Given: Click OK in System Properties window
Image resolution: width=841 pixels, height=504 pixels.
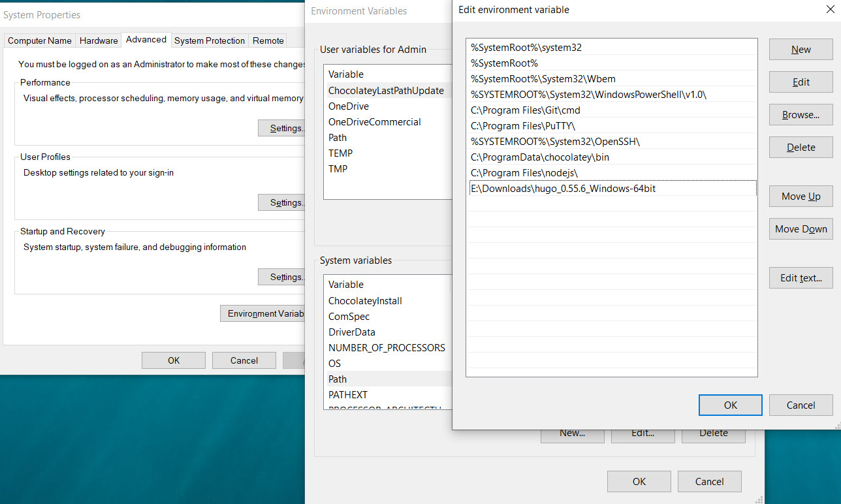Looking at the screenshot, I should pos(174,360).
